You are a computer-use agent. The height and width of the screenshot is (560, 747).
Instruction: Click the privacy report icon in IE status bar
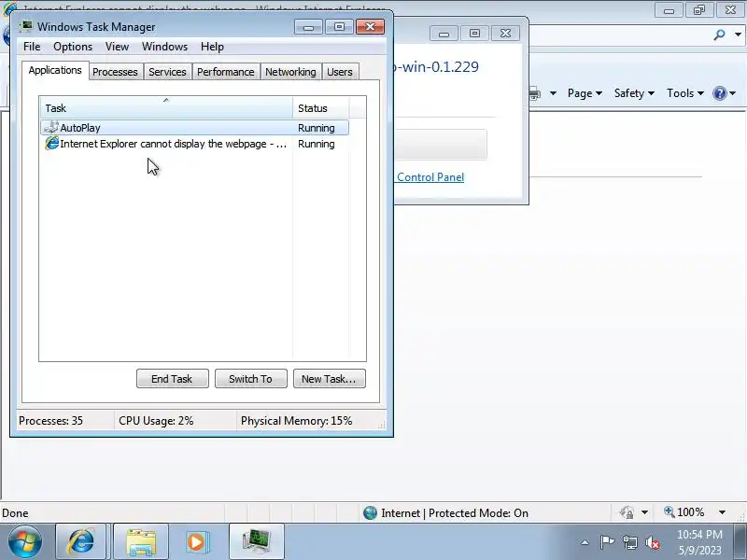(627, 512)
